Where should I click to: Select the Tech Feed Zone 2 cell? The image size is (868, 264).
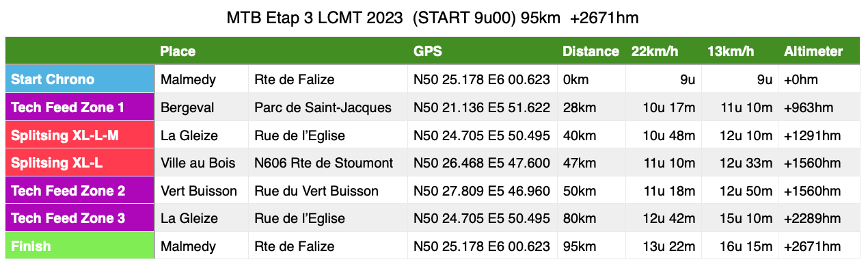[x=81, y=191]
